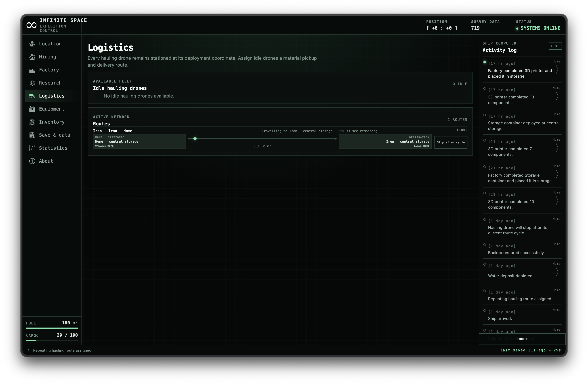588x384 pixels.
Task: Click the route title 'Iron | Iron – Home'
Action: pos(113,131)
